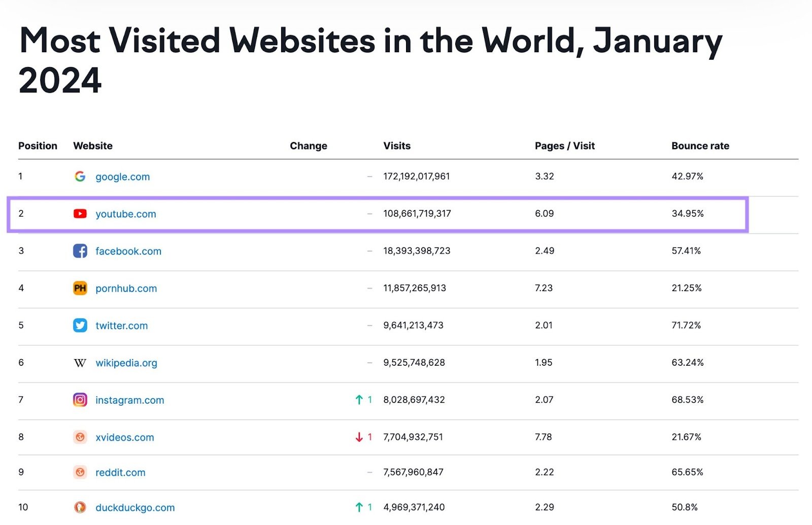Screen dimensions: 812x525
Task: Click the Wikipedia W icon
Action: 80,362
